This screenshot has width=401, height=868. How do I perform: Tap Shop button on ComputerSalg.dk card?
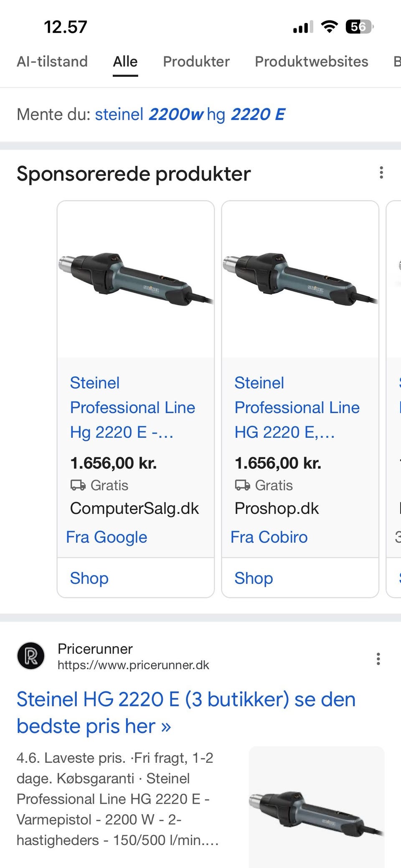89,578
